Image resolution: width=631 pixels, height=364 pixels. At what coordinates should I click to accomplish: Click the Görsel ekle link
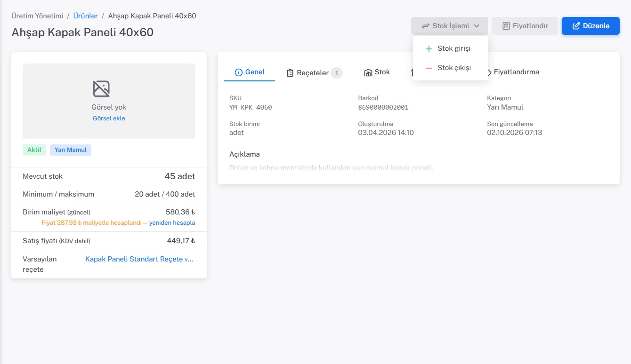point(109,118)
